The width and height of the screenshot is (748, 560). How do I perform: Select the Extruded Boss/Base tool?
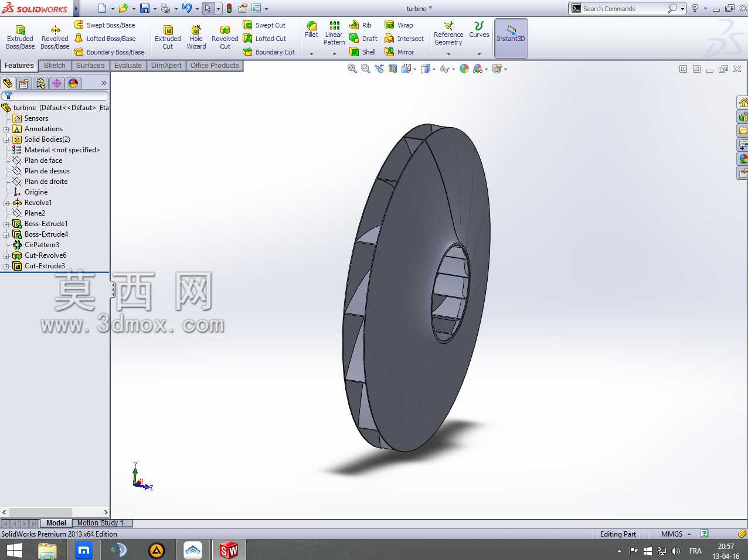coord(20,37)
